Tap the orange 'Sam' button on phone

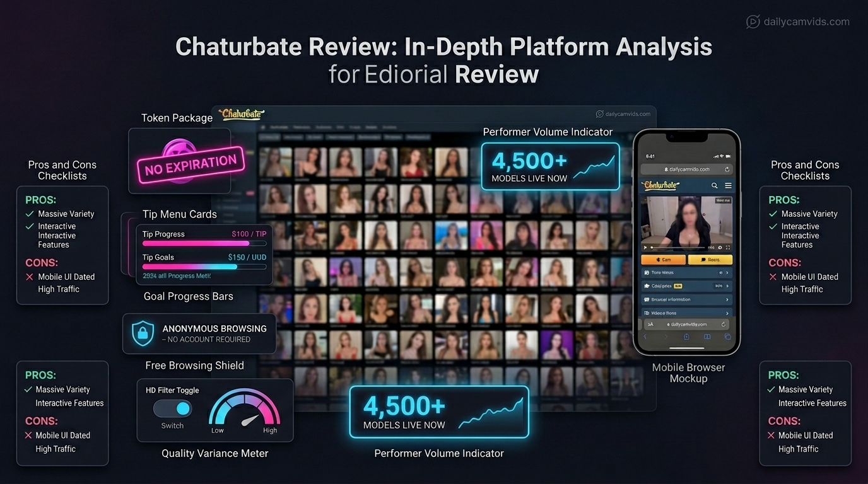[663, 260]
